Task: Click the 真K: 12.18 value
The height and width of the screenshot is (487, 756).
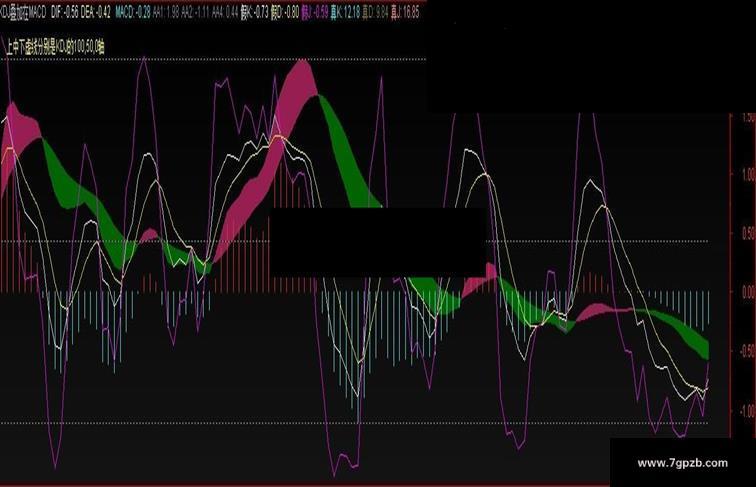Action: coord(345,13)
